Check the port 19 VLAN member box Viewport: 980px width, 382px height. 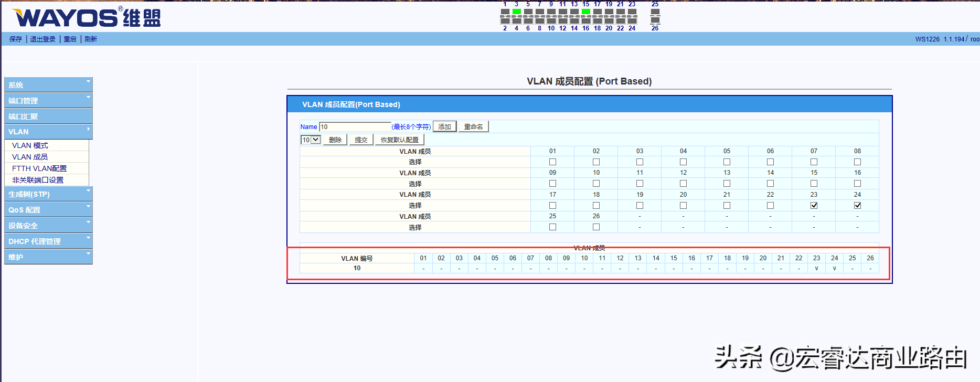[x=640, y=206]
